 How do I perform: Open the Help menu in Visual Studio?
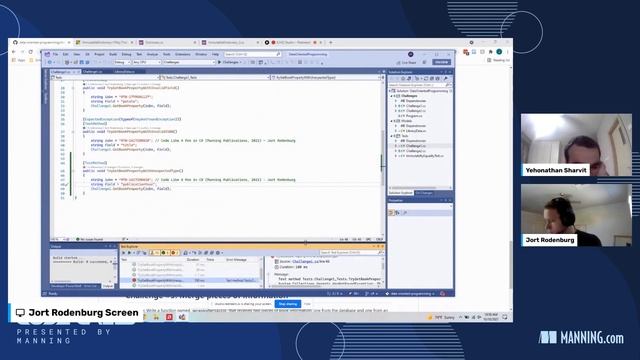pos(215,54)
